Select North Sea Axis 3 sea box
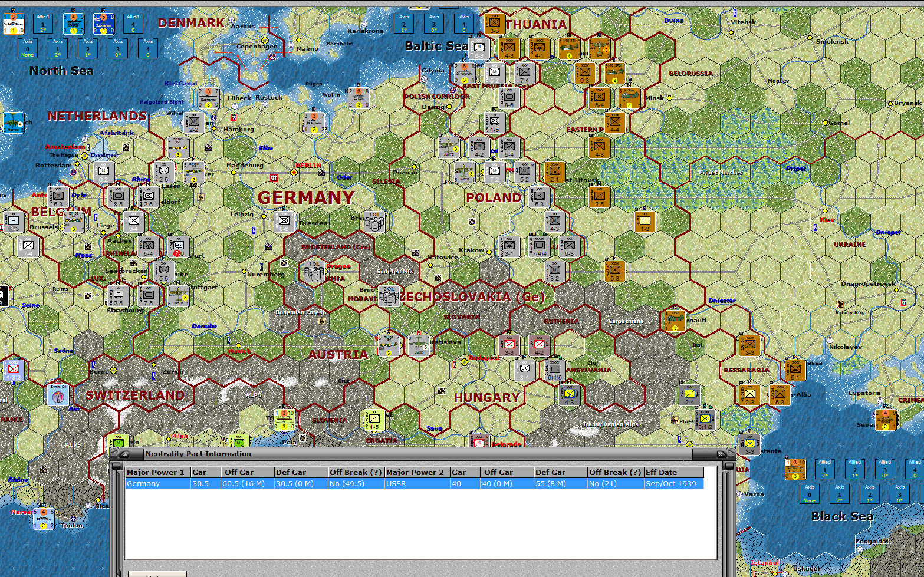924x577 pixels. pyautogui.click(x=118, y=48)
